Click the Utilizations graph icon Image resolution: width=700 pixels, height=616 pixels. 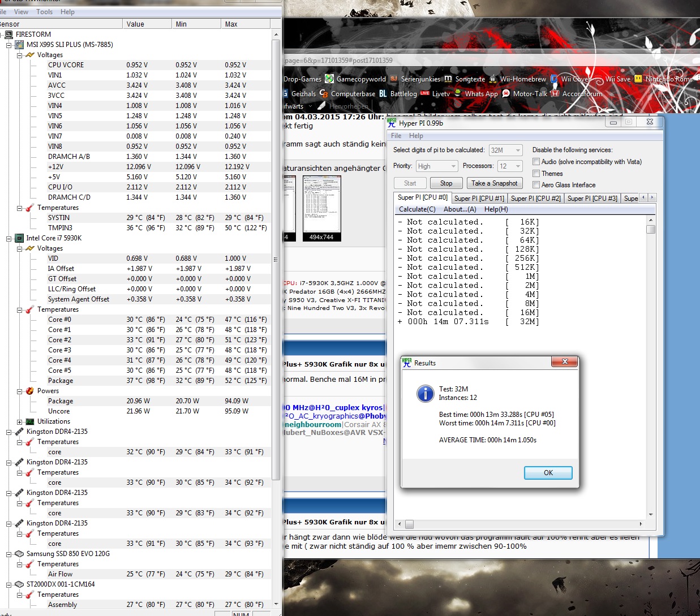30,421
